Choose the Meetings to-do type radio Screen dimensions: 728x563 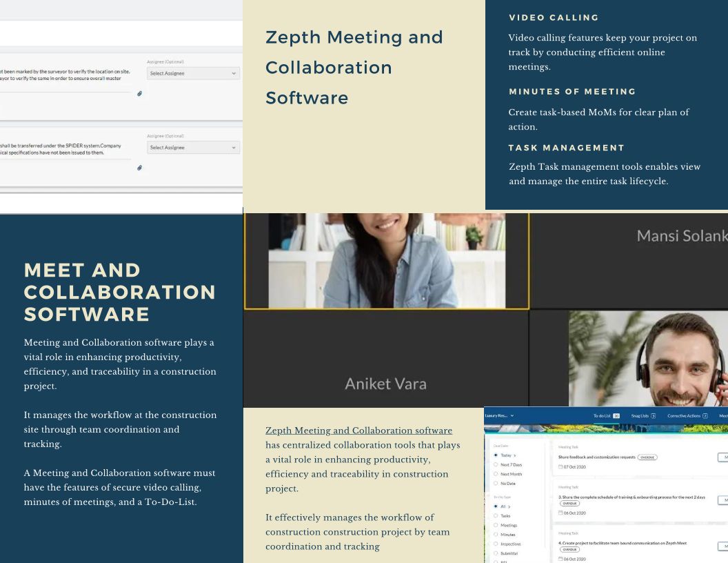pos(496,525)
